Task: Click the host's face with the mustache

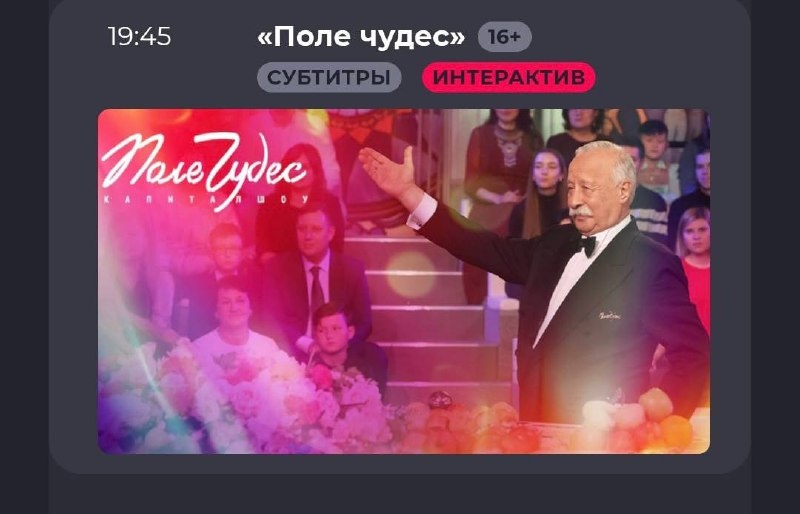Action: tap(602, 184)
